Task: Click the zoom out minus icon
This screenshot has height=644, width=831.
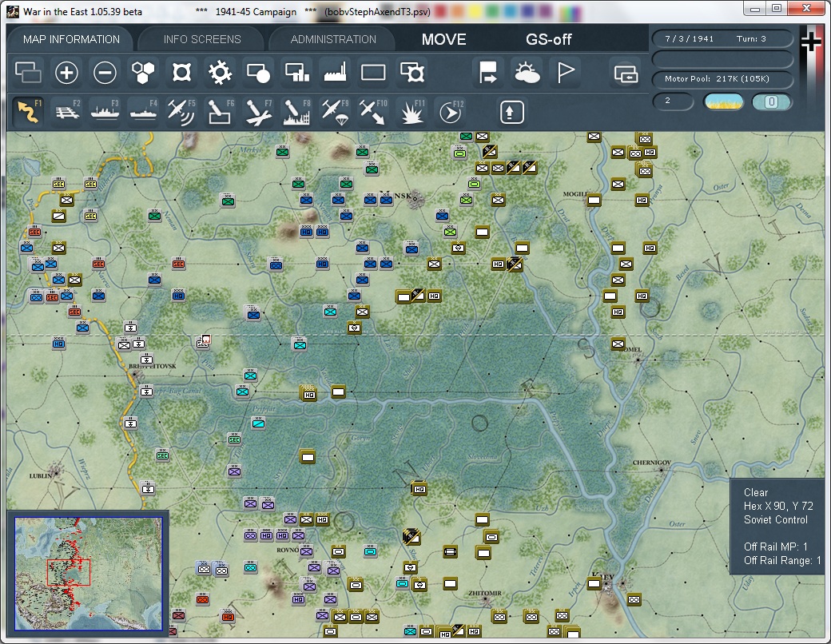Action: tap(105, 73)
